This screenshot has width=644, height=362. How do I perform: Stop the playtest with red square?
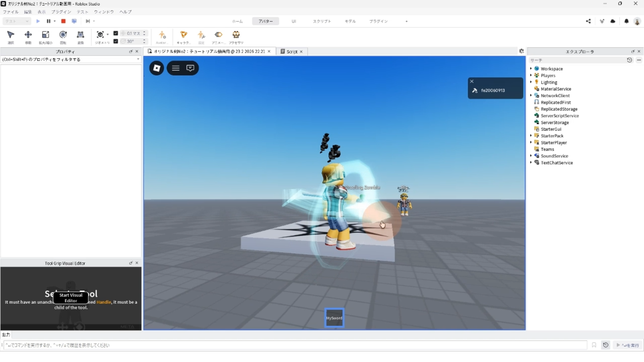click(63, 21)
